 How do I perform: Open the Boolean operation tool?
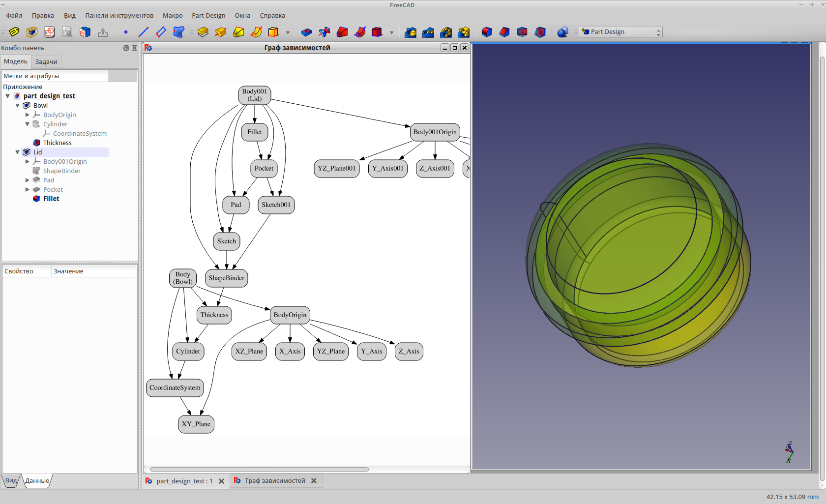562,32
